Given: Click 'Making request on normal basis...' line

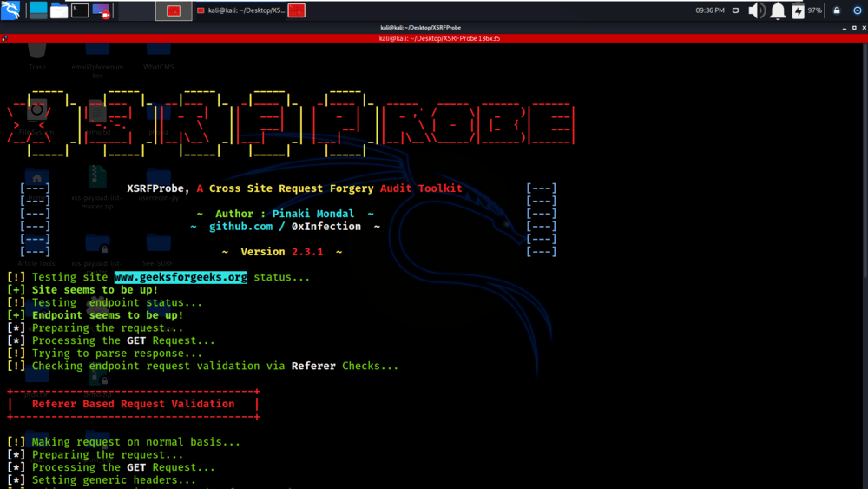Looking at the screenshot, I should (x=135, y=442).
